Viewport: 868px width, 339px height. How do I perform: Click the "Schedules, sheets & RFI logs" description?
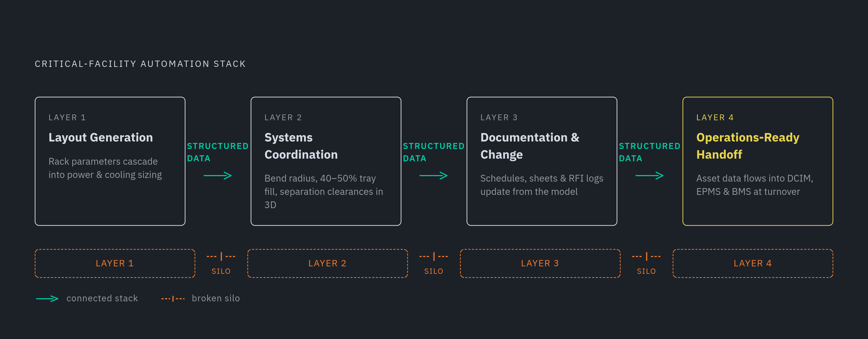tap(542, 185)
